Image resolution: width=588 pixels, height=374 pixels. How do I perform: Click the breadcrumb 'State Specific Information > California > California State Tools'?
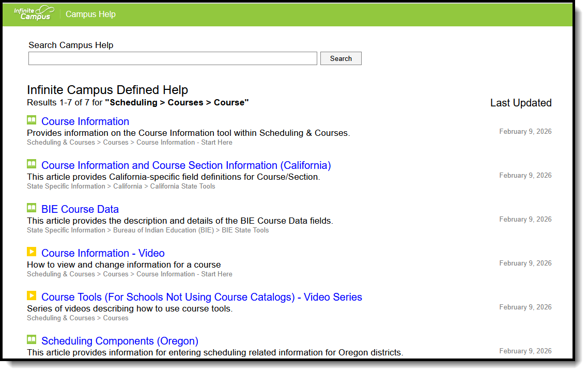(121, 186)
